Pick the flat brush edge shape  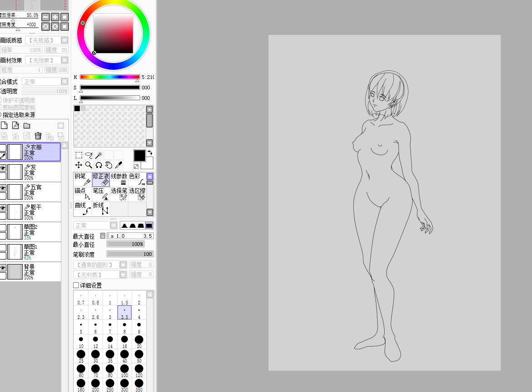point(149,225)
